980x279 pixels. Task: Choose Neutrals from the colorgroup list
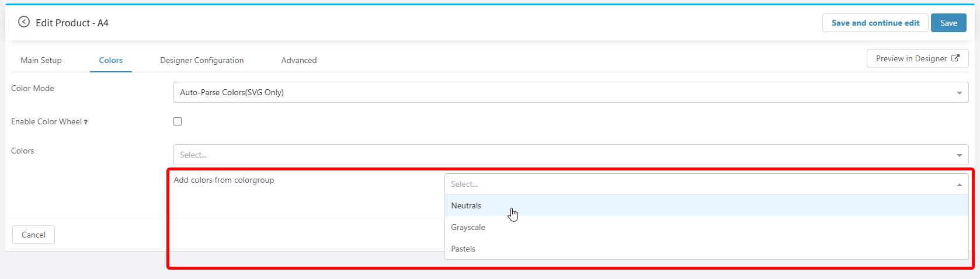[466, 205]
